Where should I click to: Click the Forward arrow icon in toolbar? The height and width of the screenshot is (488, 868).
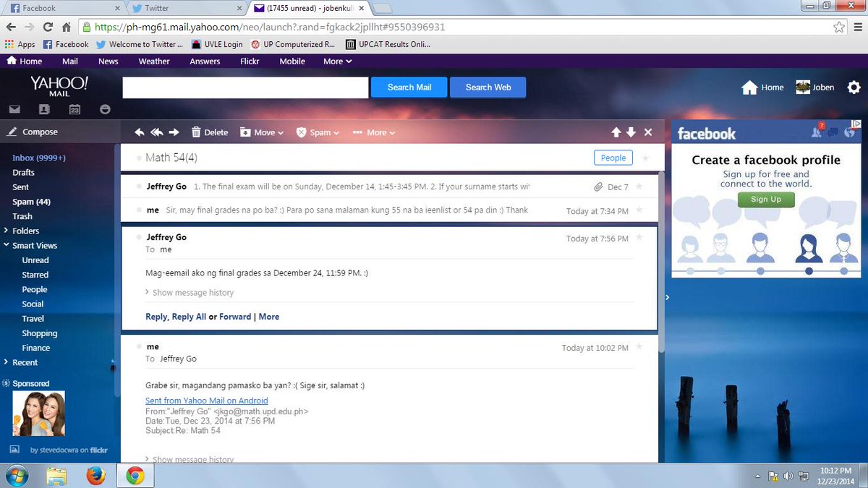tap(174, 132)
